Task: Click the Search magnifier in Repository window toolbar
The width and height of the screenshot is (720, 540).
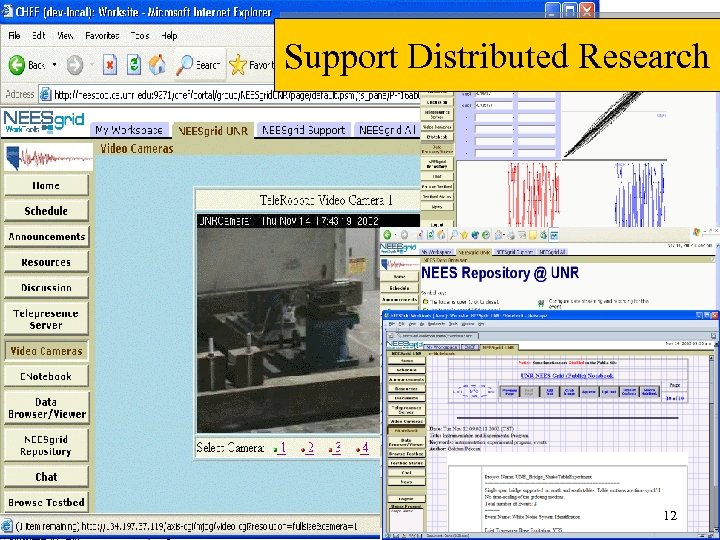Action: [x=453, y=235]
